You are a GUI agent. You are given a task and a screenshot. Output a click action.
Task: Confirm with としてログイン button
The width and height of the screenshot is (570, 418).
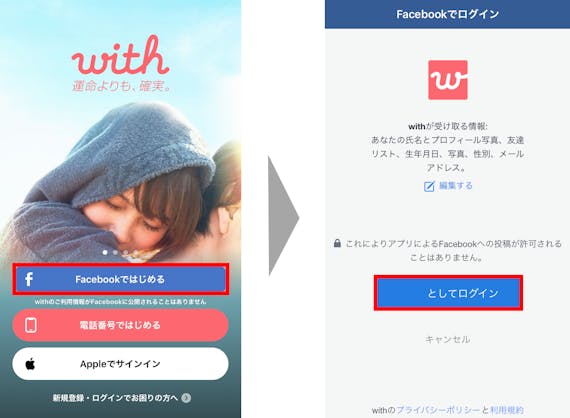click(448, 293)
